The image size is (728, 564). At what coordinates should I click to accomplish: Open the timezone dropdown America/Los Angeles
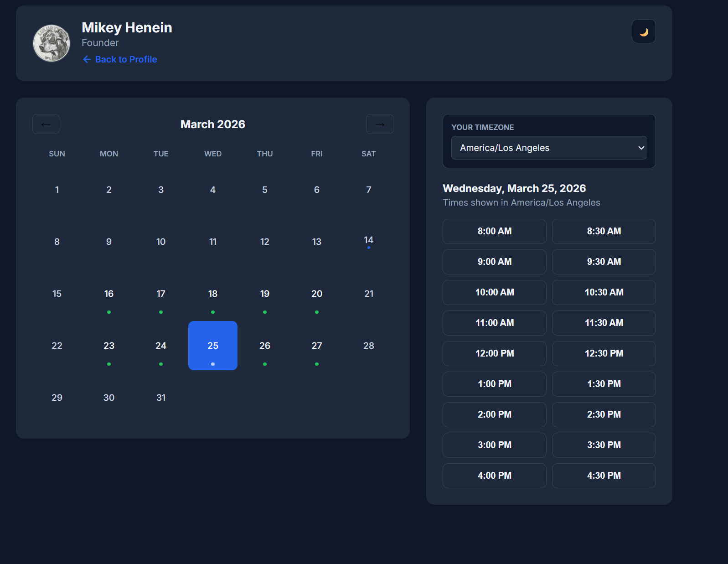pyautogui.click(x=549, y=148)
